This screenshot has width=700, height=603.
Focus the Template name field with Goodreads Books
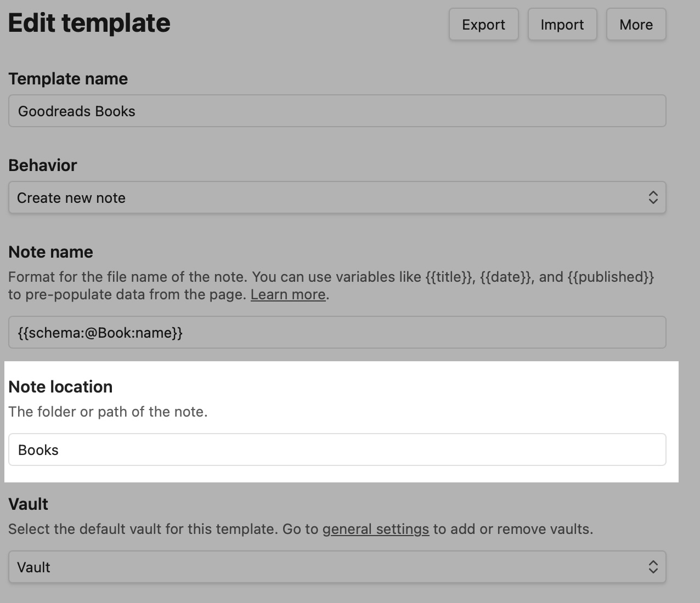point(337,111)
